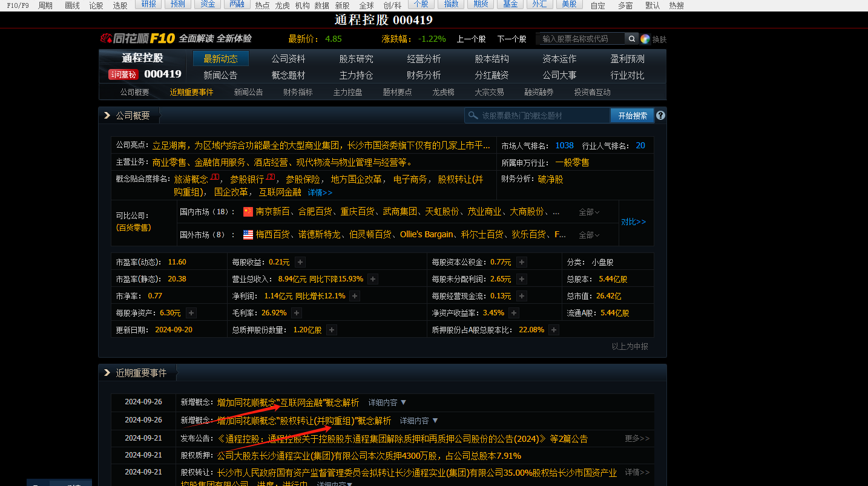Go to 下一个股
Screen dimensions: 868x486
tap(511, 39)
